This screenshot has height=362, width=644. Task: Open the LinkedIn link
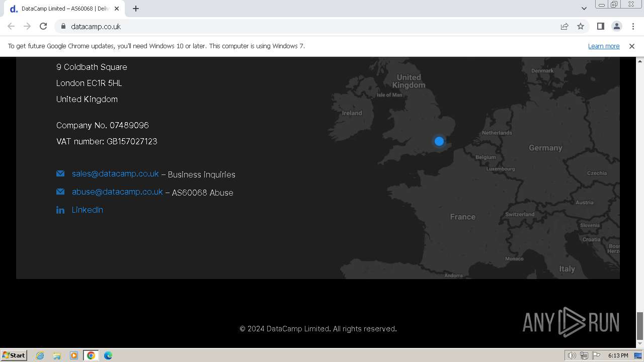click(x=88, y=210)
